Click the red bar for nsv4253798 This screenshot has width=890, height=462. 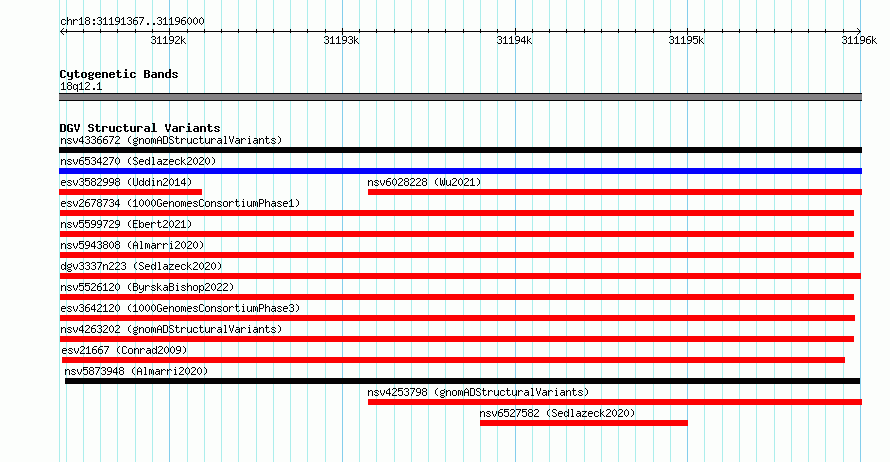point(615,402)
